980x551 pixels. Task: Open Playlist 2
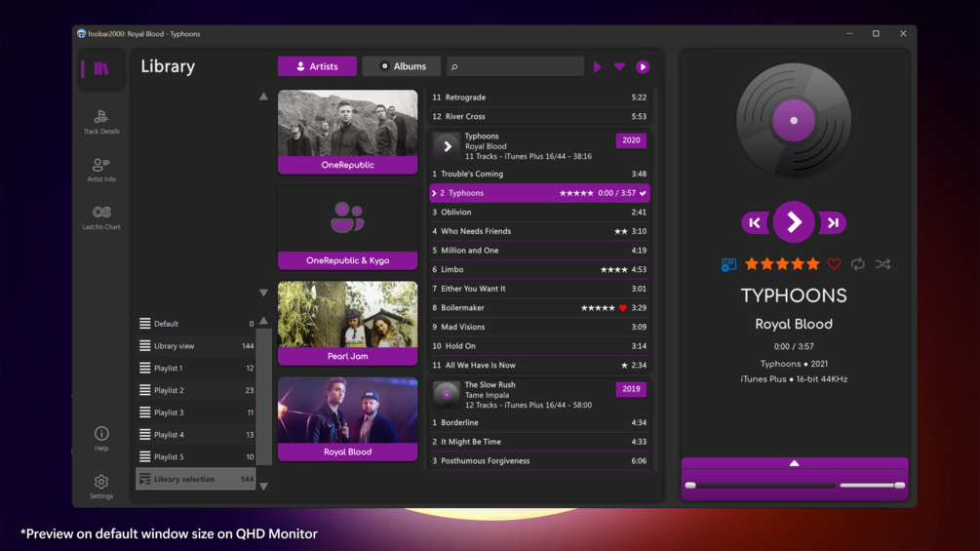click(x=196, y=390)
